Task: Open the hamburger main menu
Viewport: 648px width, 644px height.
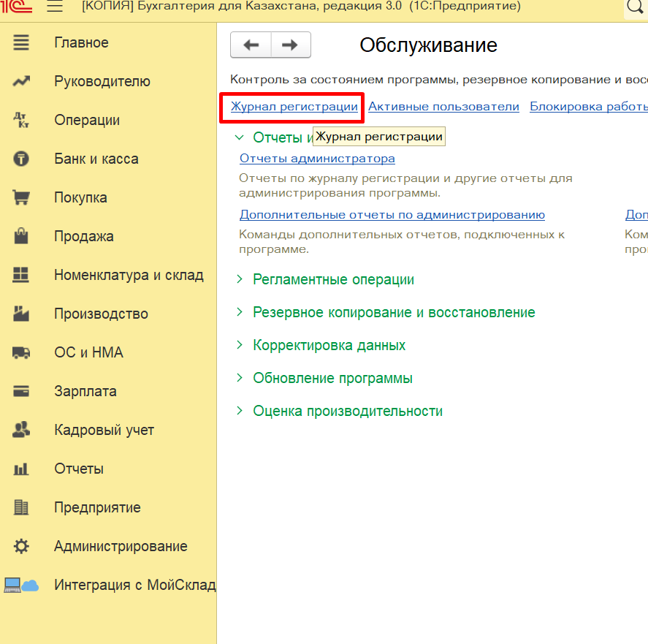Action: coord(55,6)
